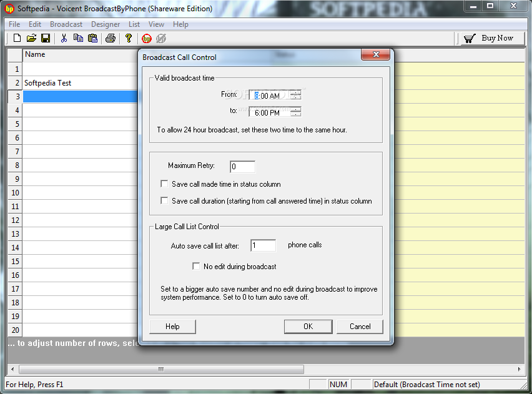
Task: Click Default (Broadcast Time not set) status
Action: (427, 384)
